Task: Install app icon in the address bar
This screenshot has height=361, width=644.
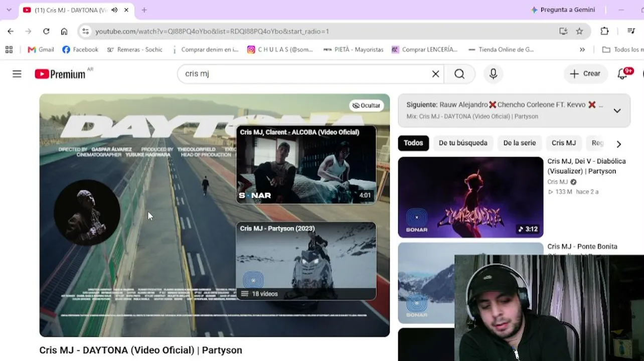Action: (x=563, y=31)
